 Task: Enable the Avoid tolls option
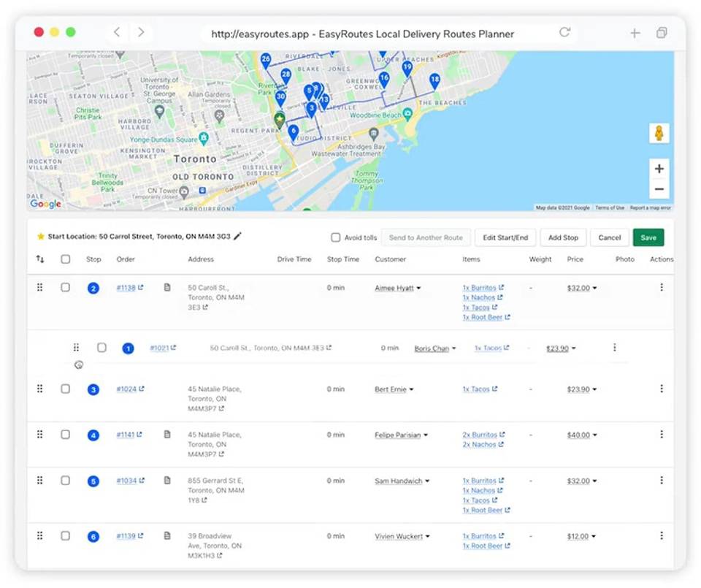click(335, 236)
